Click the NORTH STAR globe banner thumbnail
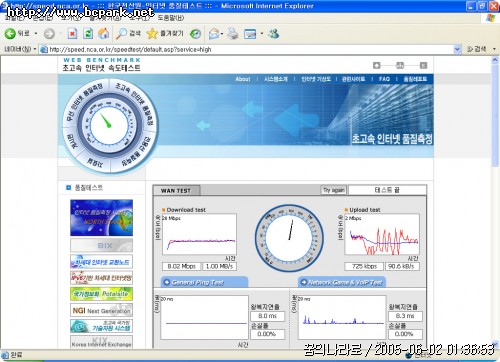Image resolution: width=500 pixels, height=362 pixels. click(101, 218)
